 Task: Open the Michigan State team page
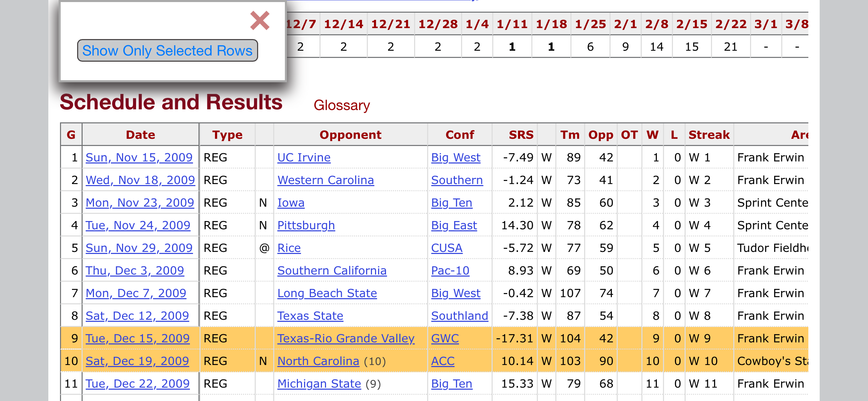319,384
